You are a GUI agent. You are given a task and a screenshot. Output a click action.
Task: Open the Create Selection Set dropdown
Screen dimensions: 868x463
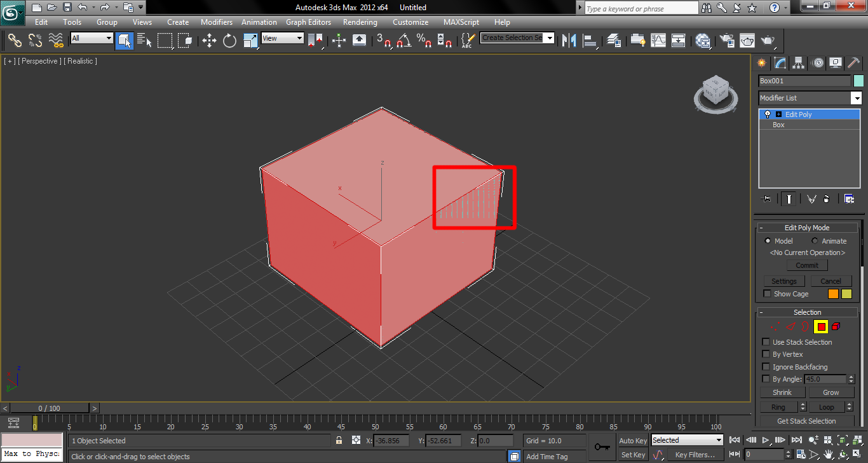coord(517,38)
